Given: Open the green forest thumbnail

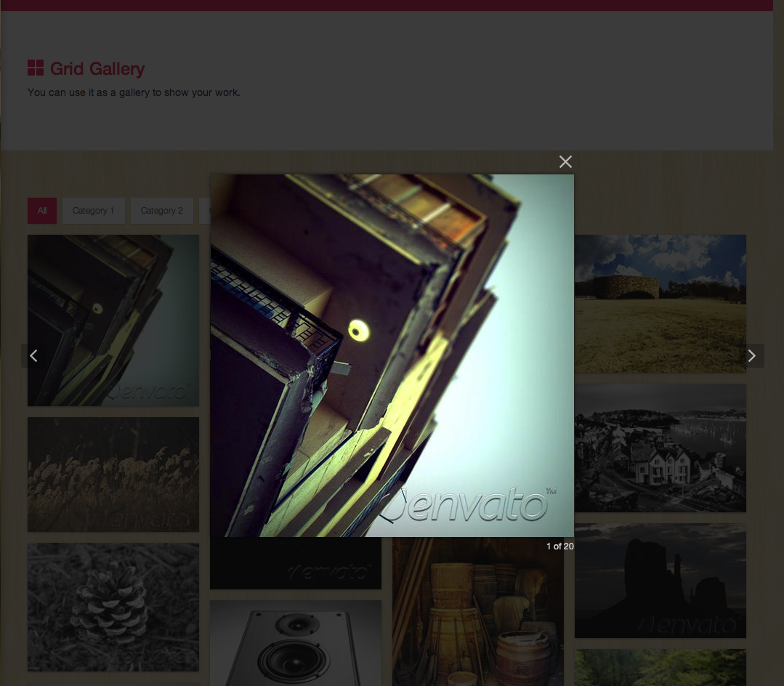Looking at the screenshot, I should (x=660, y=668).
